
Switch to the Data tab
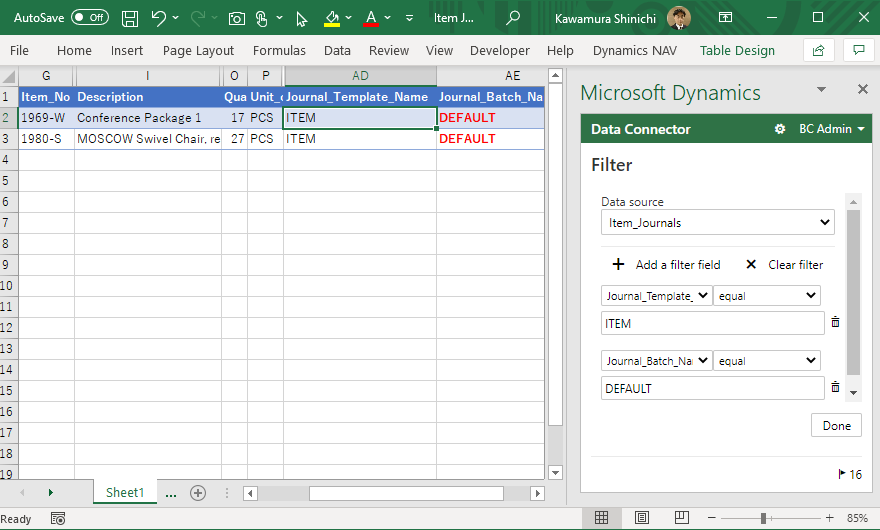tap(337, 51)
